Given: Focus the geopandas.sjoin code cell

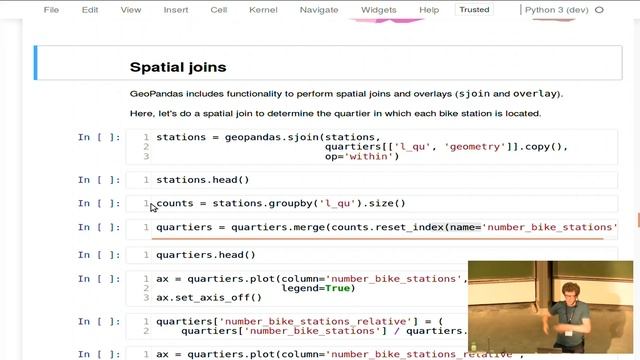Looking at the screenshot, I should coord(371,147).
